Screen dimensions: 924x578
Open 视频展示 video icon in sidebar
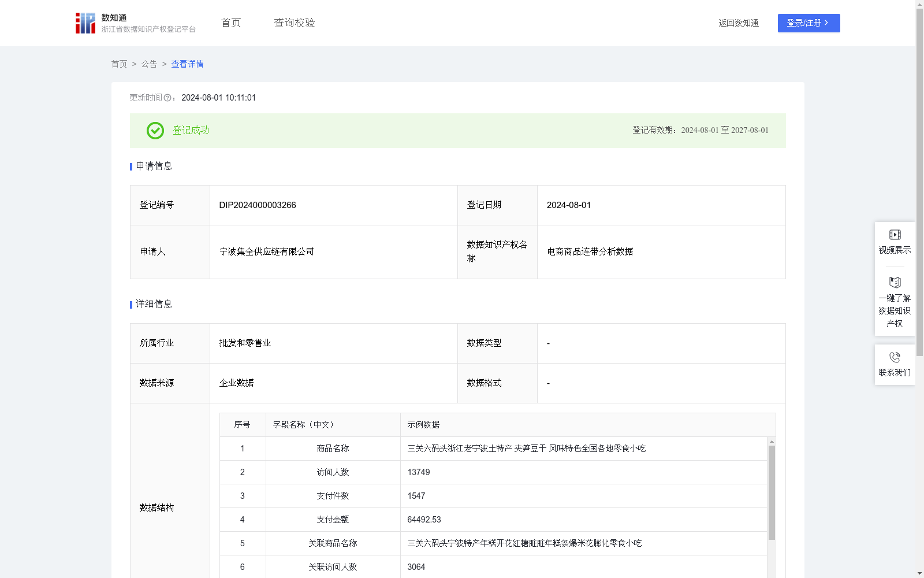click(x=895, y=235)
